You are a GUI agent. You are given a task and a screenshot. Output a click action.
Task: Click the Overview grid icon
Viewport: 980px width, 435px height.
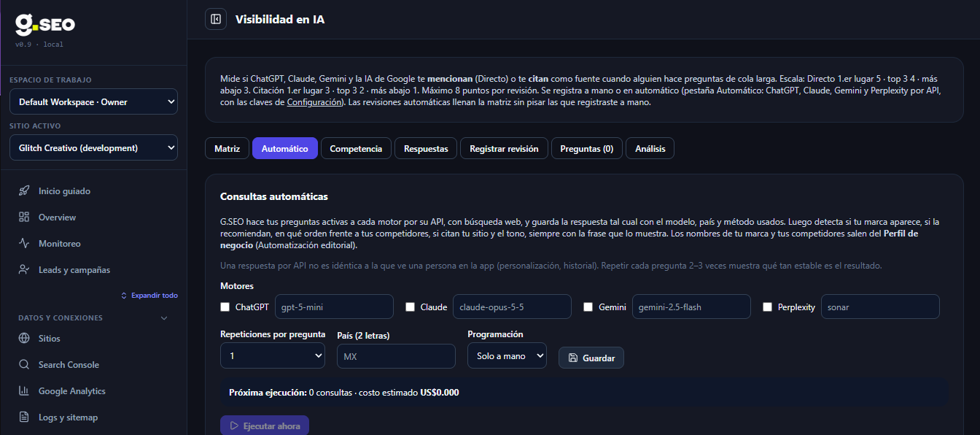click(24, 217)
